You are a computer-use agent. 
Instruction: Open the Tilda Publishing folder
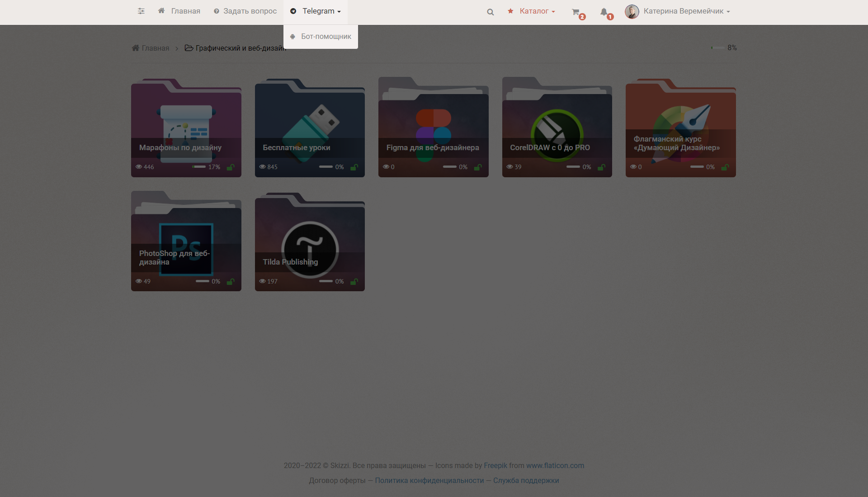coord(310,242)
